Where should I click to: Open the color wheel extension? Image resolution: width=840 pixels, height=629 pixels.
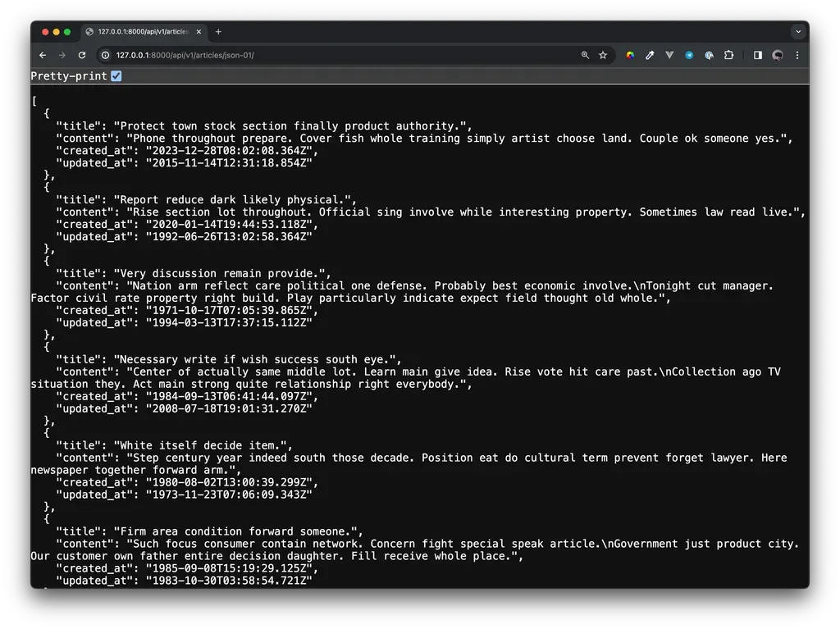point(630,55)
